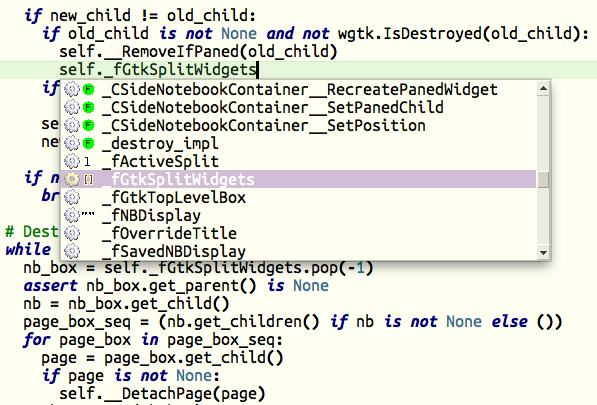This screenshot has height=405, width=597.
Task: Click the integer type icon beside _fActiveSplit
Action: (88, 162)
